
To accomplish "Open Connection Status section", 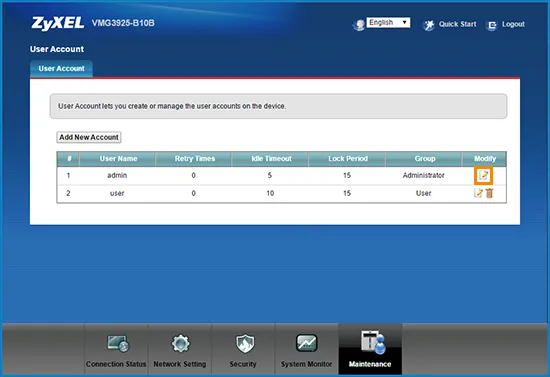I will 116,350.
